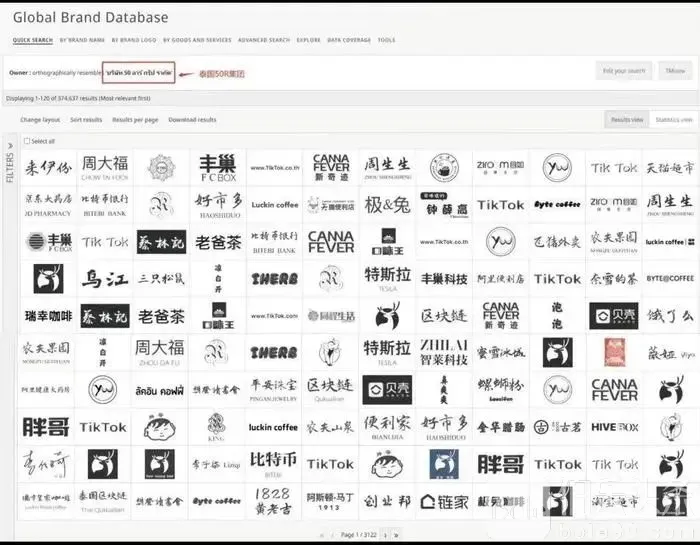
Task: Open the Advanced Search tab
Action: (264, 40)
